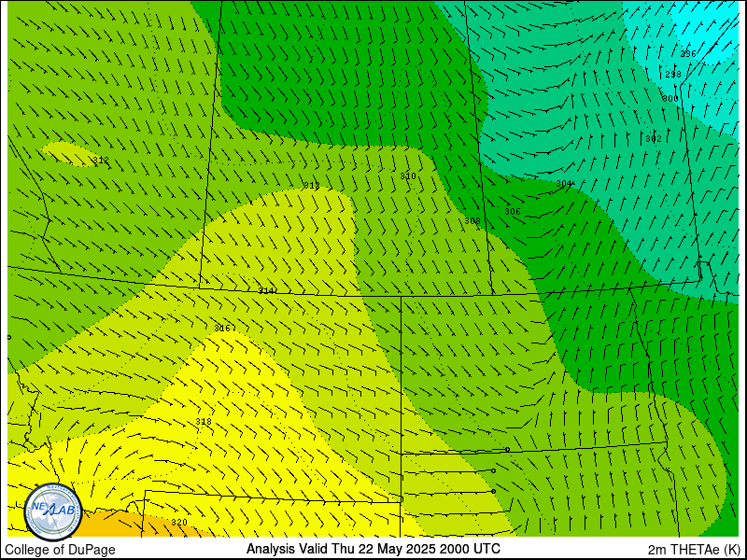Click the 320 contour label
Viewport: 747px width, 560px height.
(x=179, y=523)
